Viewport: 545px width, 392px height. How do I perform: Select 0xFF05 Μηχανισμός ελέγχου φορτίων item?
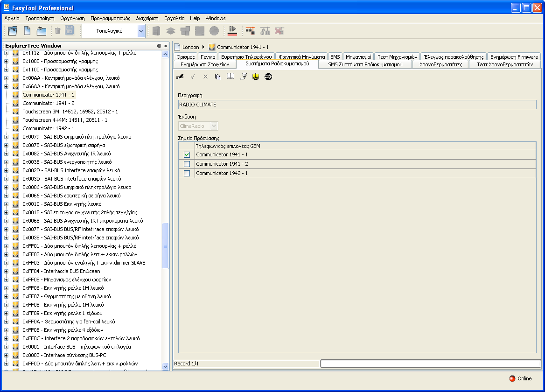67,280
